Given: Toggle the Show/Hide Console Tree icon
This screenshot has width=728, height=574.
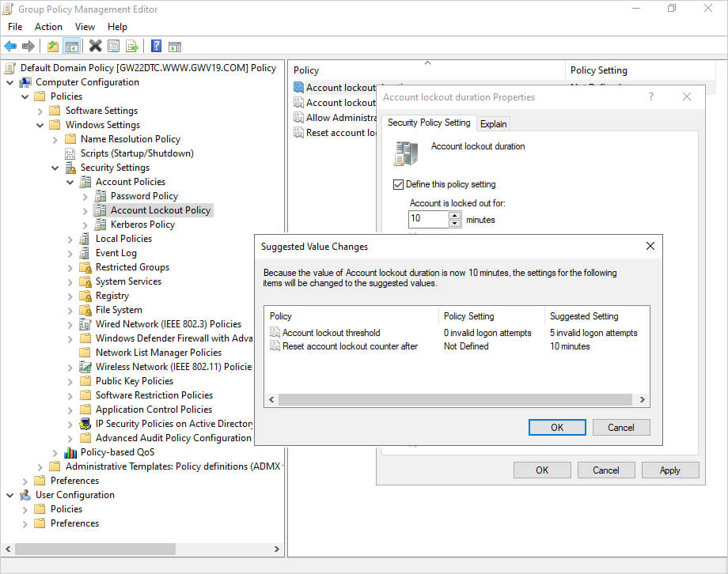Looking at the screenshot, I should [x=71, y=47].
